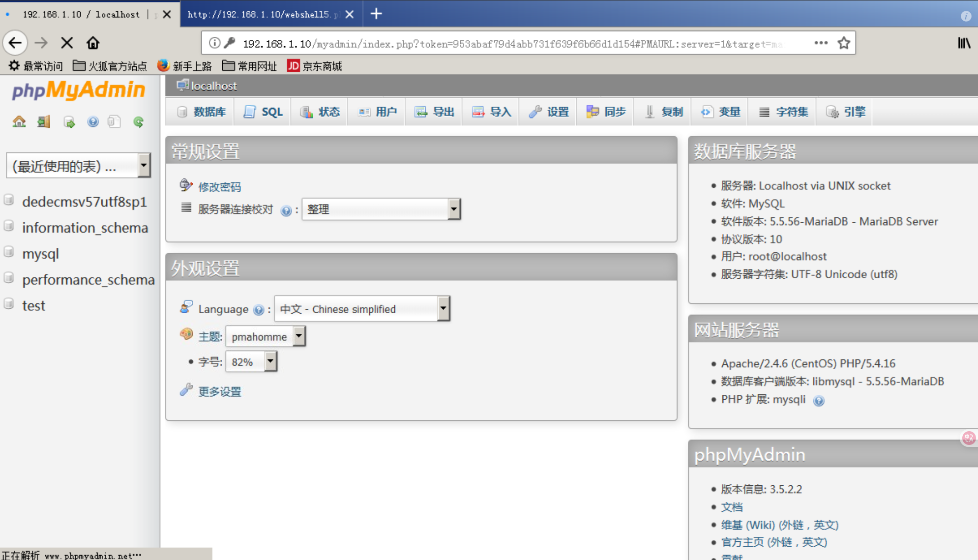Select the test database

click(x=33, y=305)
